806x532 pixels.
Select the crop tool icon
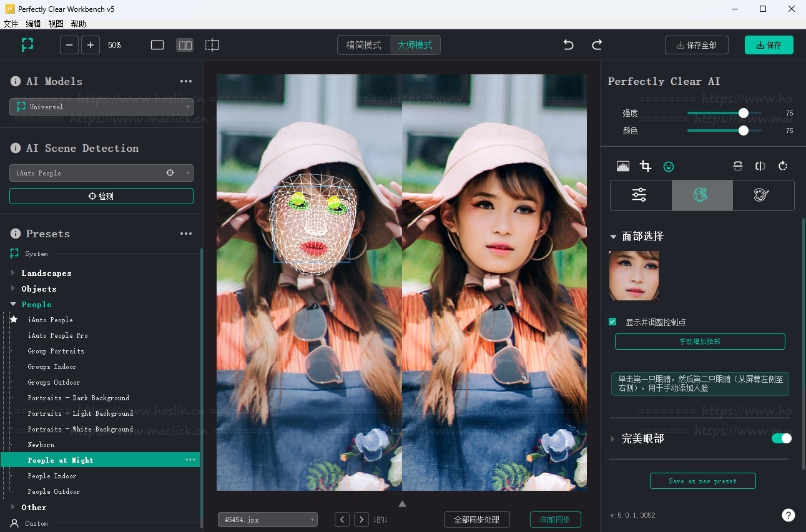tap(646, 166)
